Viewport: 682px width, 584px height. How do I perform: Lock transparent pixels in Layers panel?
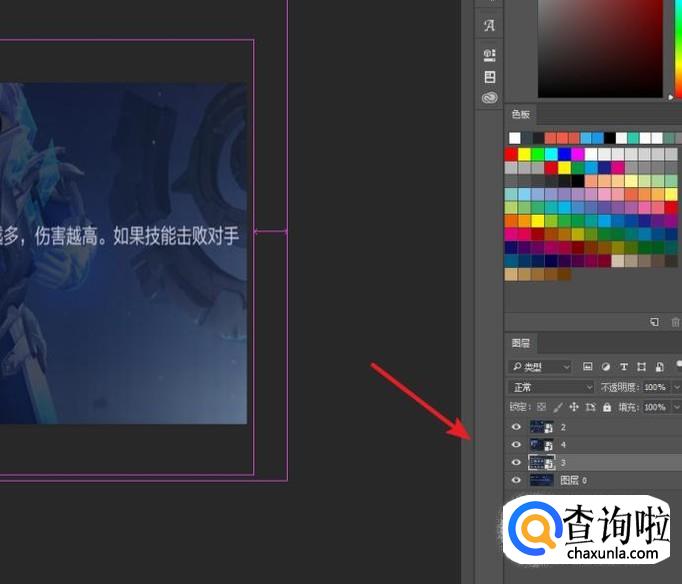click(541, 407)
